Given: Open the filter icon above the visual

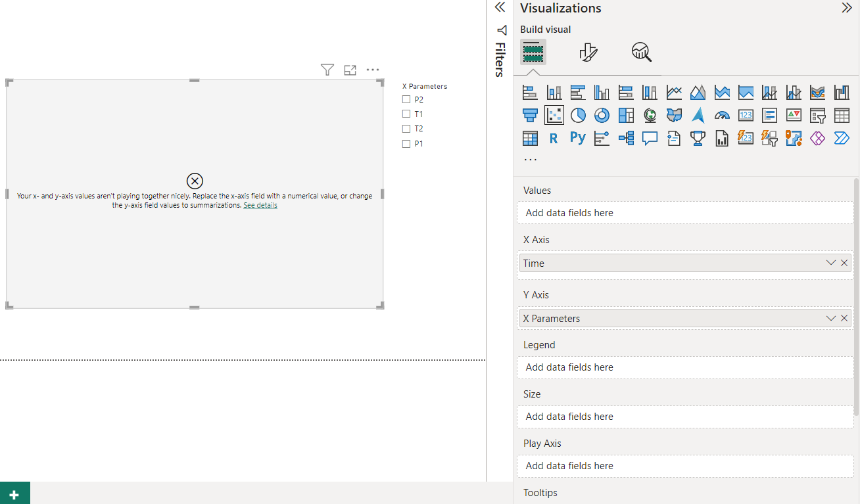Looking at the screenshot, I should (327, 70).
